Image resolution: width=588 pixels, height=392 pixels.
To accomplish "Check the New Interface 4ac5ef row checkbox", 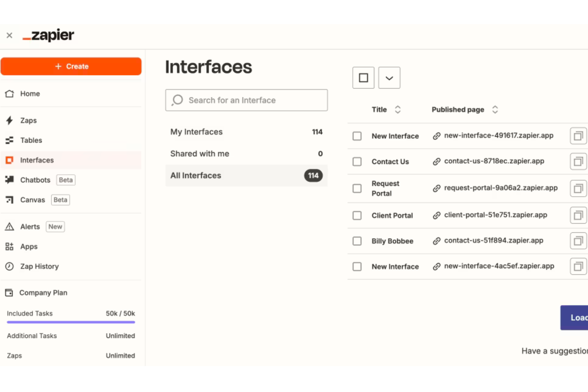I will click(357, 266).
